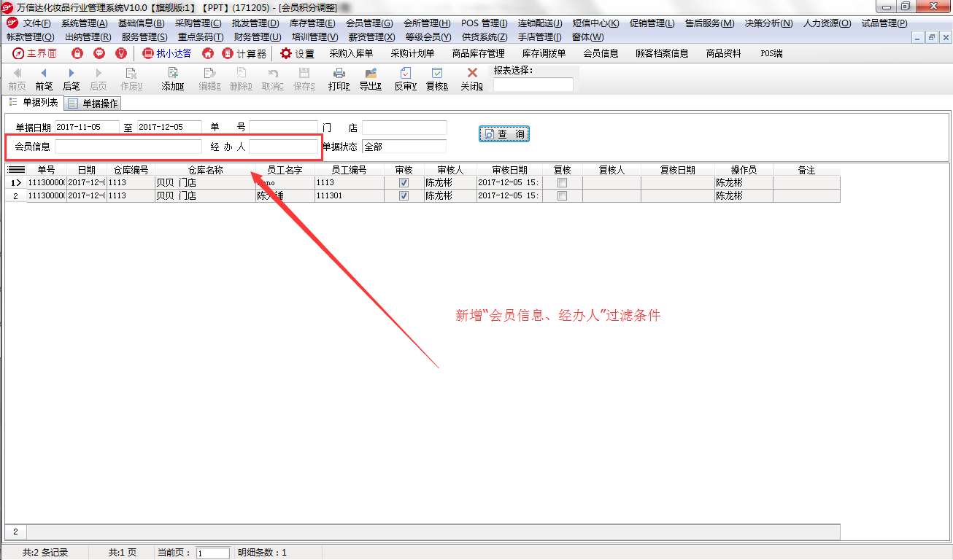
Task: Open 采购计划单 shortcut
Action: [412, 53]
